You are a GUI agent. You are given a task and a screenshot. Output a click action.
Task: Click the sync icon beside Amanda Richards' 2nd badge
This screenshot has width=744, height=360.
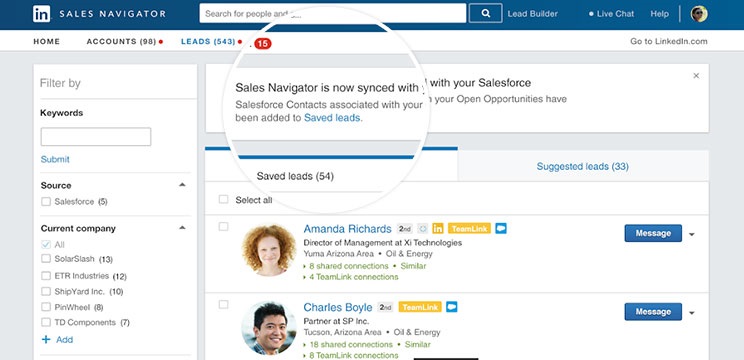coord(422,229)
